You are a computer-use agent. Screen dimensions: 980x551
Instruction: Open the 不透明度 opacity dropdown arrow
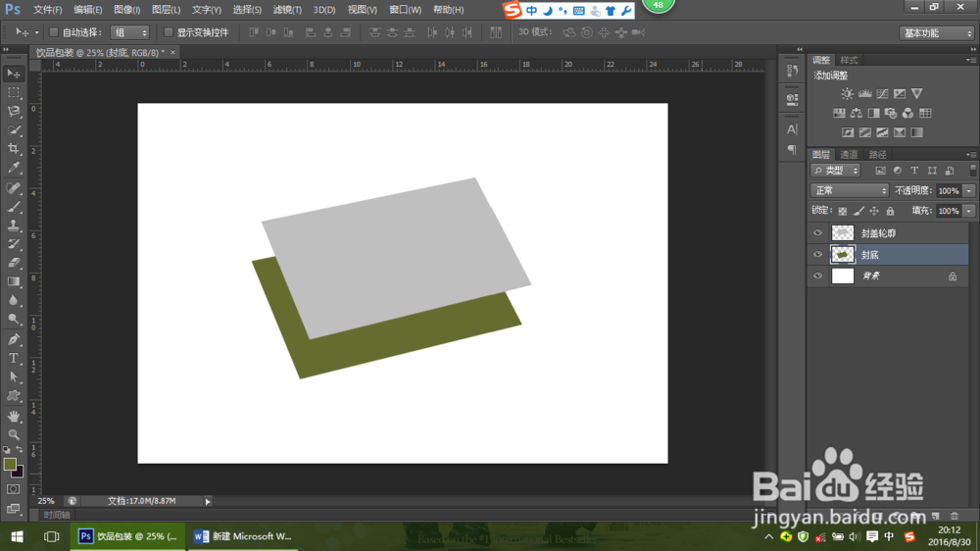pyautogui.click(x=969, y=190)
